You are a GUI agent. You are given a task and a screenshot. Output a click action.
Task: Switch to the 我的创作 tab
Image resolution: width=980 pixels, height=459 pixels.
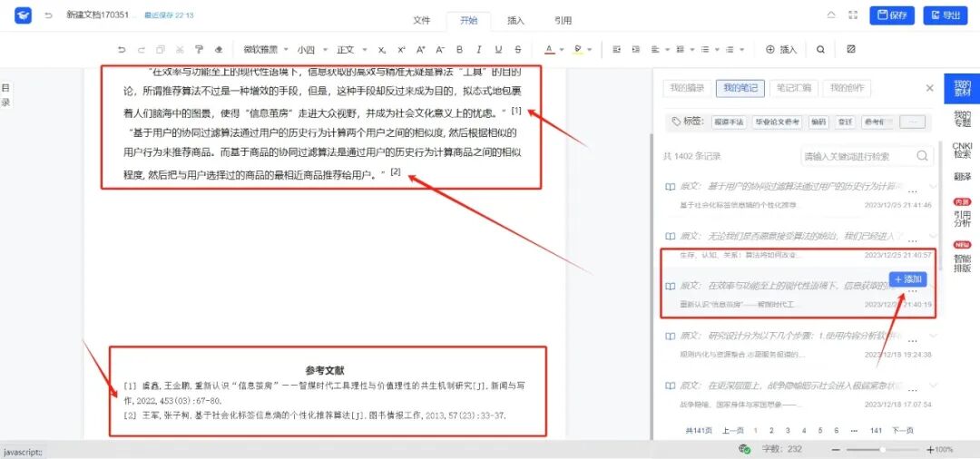(847, 88)
